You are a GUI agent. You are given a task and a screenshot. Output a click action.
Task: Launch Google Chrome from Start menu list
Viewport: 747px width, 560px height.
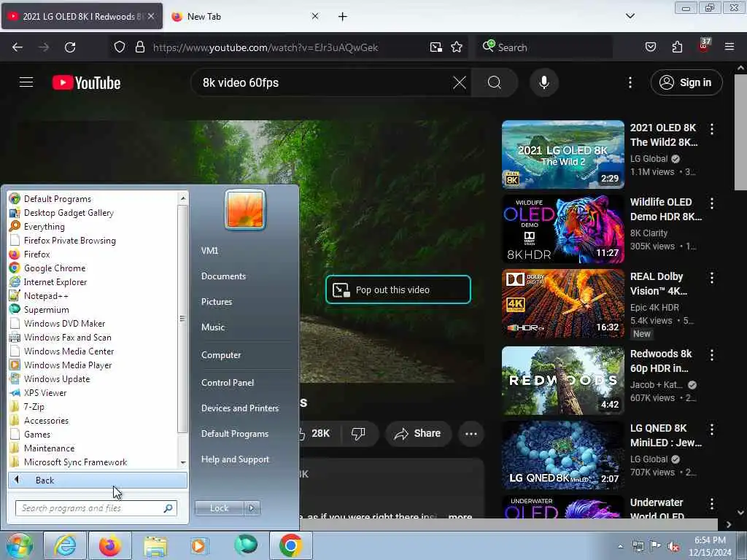[x=93, y=268]
